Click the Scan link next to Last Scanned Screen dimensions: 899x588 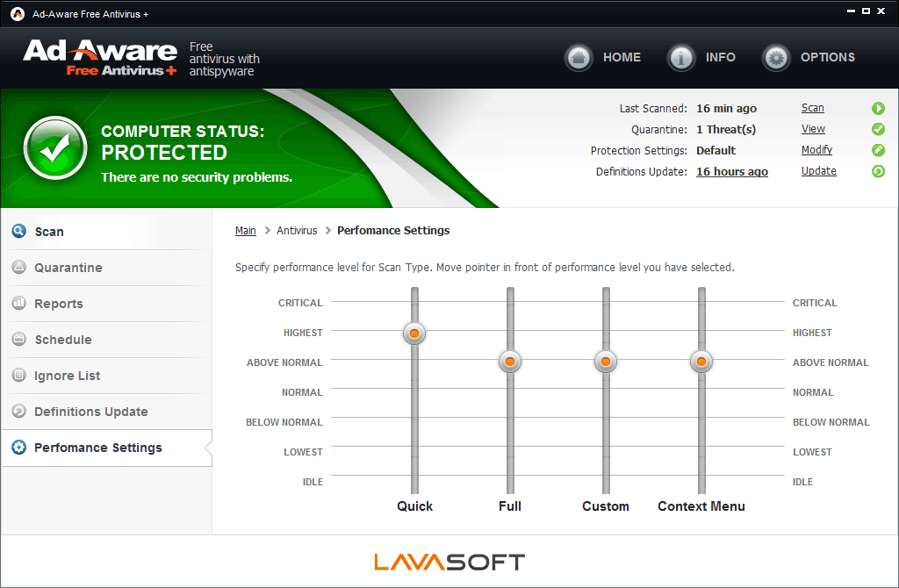click(812, 108)
